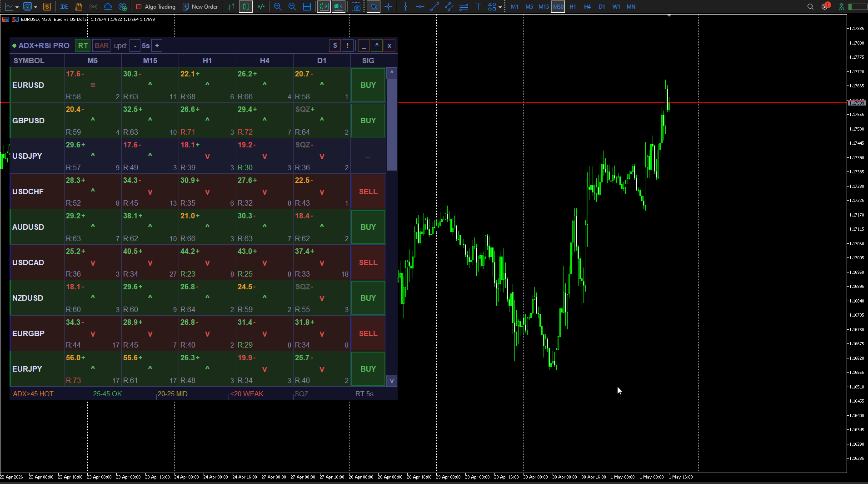Open the search magnifier
The width and height of the screenshot is (868, 484).
pos(810,7)
